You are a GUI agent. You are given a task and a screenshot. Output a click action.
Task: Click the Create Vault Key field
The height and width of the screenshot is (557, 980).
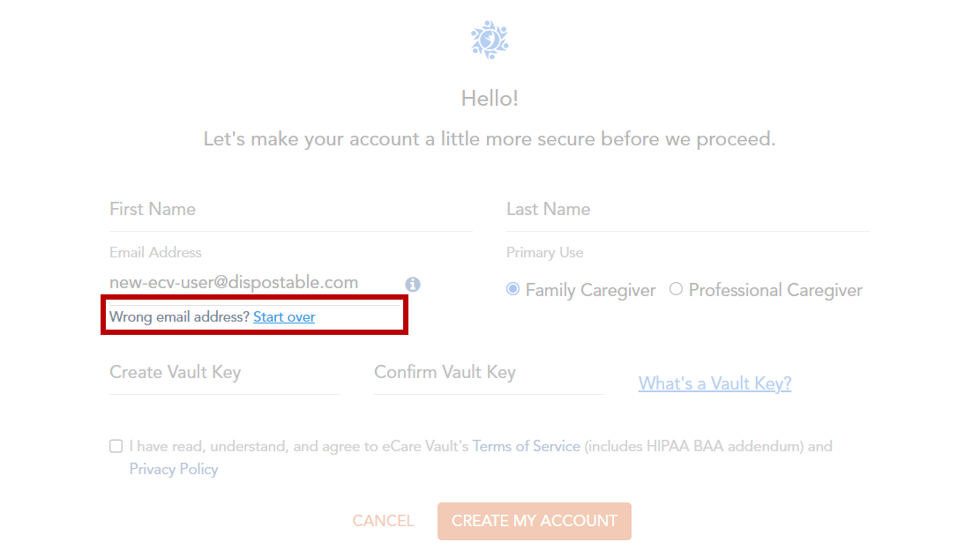click(224, 373)
